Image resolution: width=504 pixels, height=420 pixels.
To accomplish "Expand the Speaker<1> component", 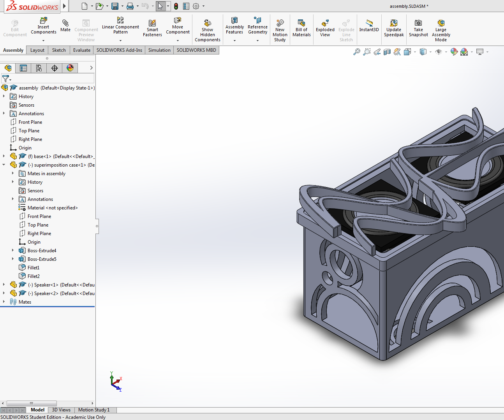I will tap(4, 285).
